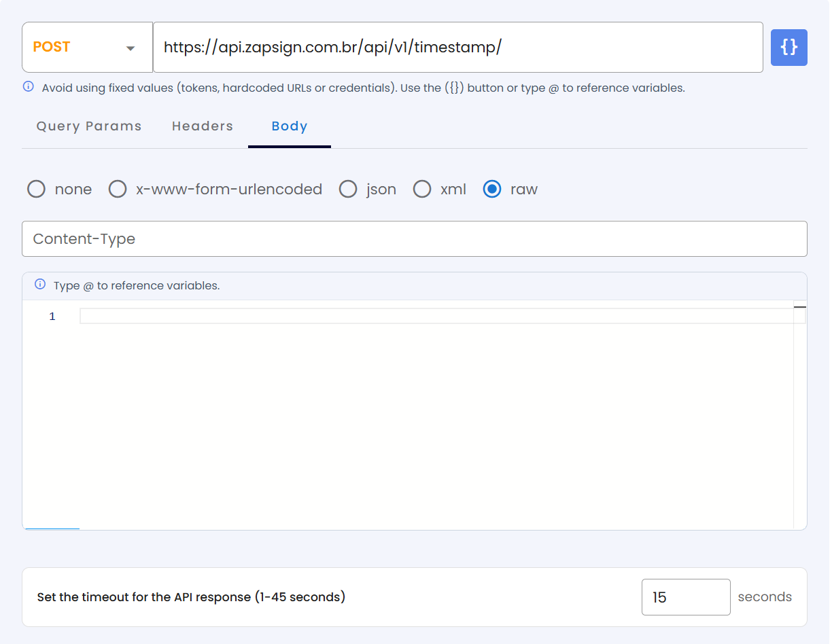Click the info icon beside 'Type @ to reference variables'

[x=40, y=285]
